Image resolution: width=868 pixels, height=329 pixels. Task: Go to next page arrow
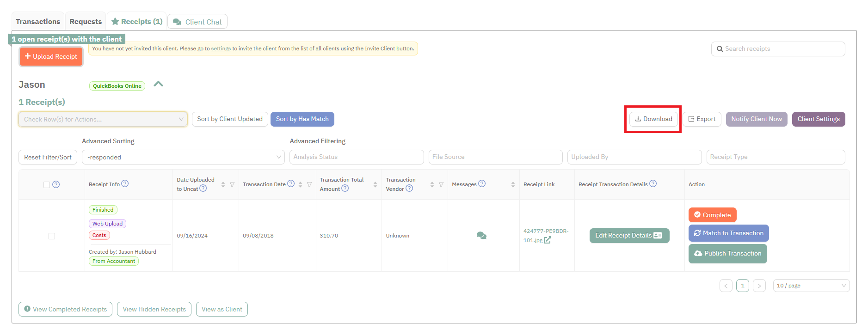click(759, 286)
